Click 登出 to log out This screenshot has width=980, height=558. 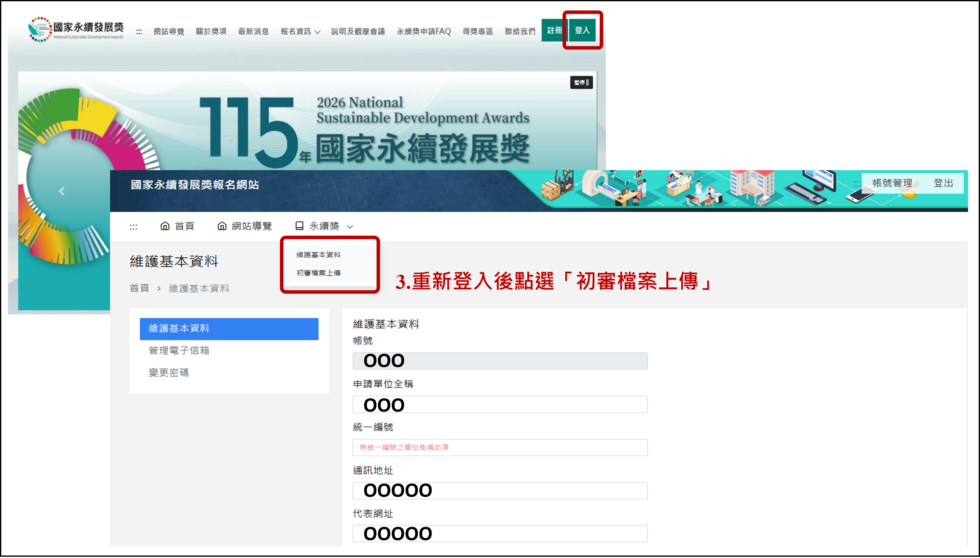coord(943,183)
